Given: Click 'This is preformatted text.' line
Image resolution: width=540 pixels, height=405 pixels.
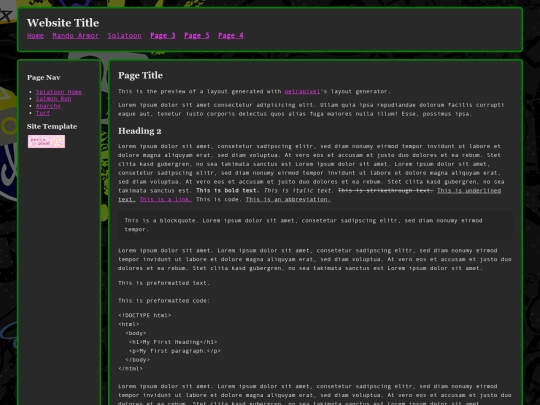Looking at the screenshot, I should point(164,283).
